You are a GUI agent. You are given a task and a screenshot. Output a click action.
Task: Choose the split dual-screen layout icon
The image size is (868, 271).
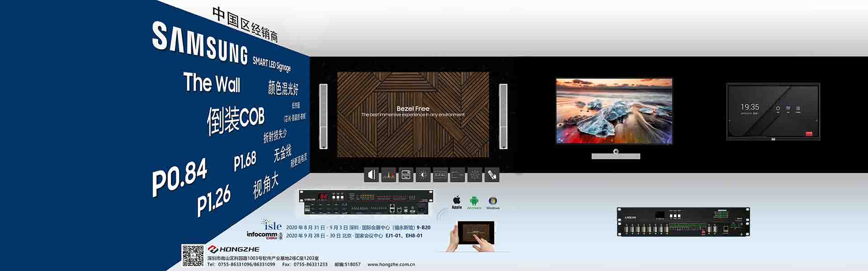[440, 175]
